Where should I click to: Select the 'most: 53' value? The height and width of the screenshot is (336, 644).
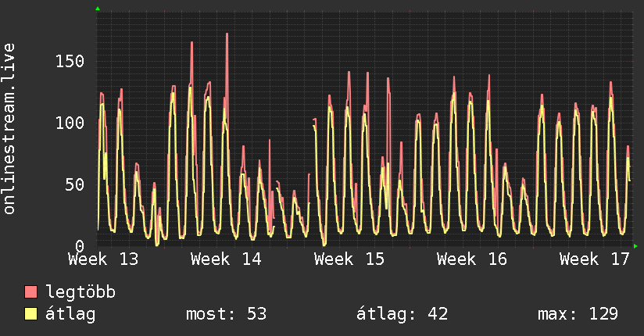pyautogui.click(x=227, y=314)
